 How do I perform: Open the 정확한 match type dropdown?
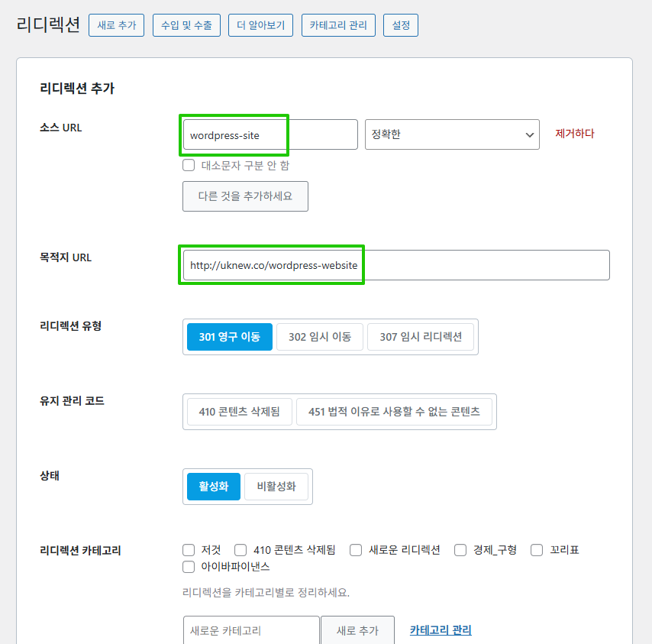click(452, 134)
